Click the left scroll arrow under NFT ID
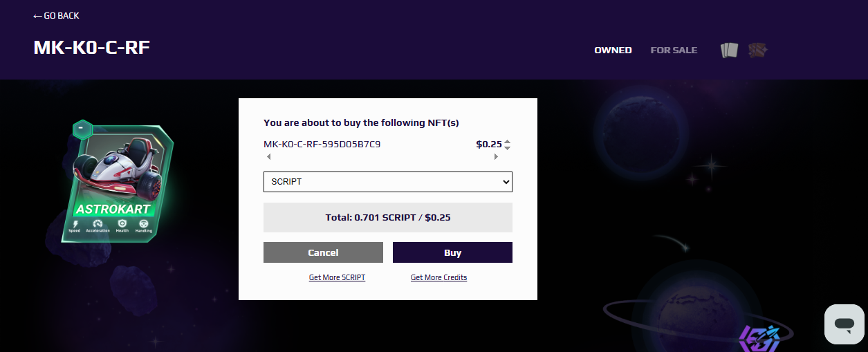868x352 pixels. tap(268, 157)
